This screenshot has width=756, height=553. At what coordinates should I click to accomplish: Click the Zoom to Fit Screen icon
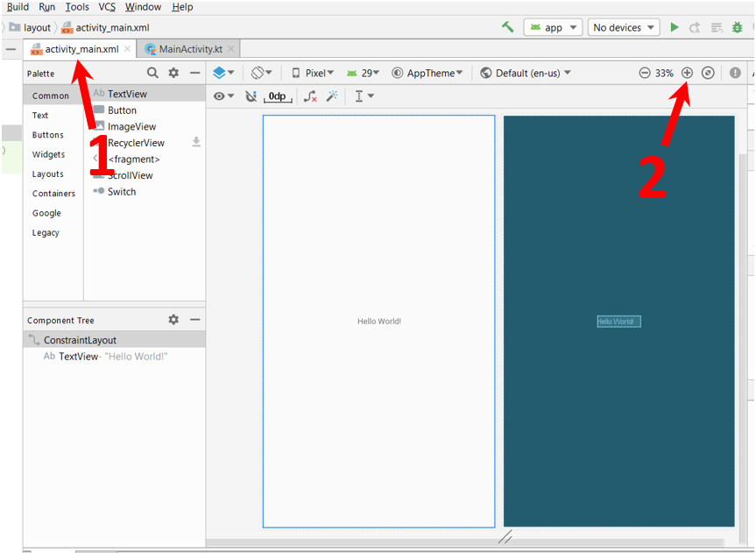[x=708, y=73]
